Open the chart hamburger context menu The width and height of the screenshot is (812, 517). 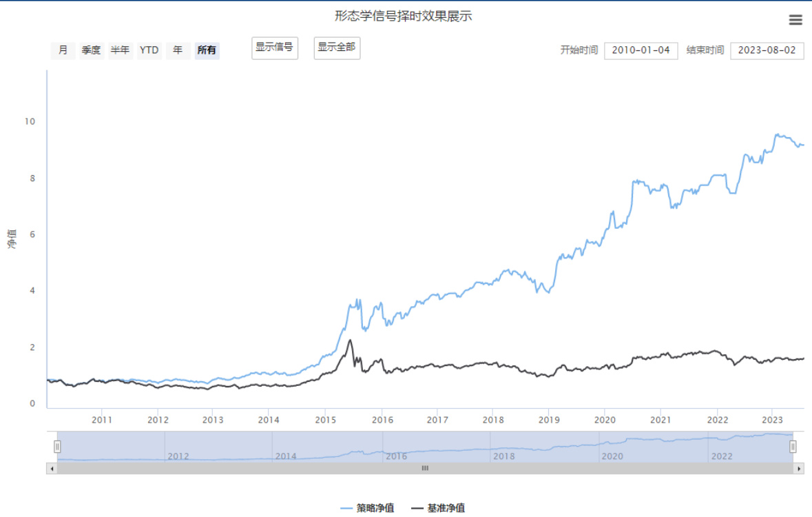point(795,20)
